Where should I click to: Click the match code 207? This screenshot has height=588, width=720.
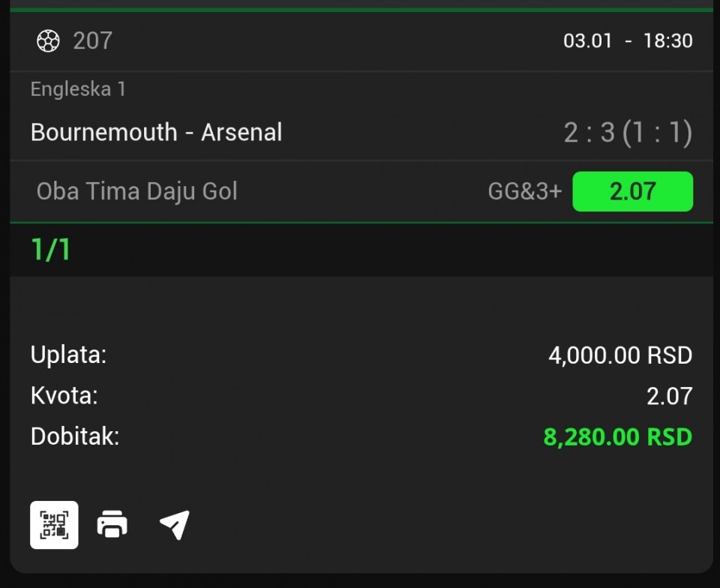[92, 40]
